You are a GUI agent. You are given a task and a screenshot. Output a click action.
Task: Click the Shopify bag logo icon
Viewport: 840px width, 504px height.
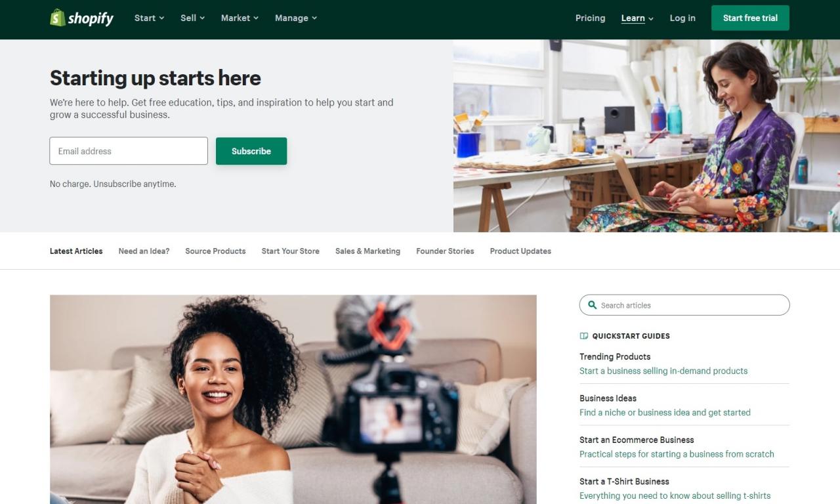pos(58,18)
